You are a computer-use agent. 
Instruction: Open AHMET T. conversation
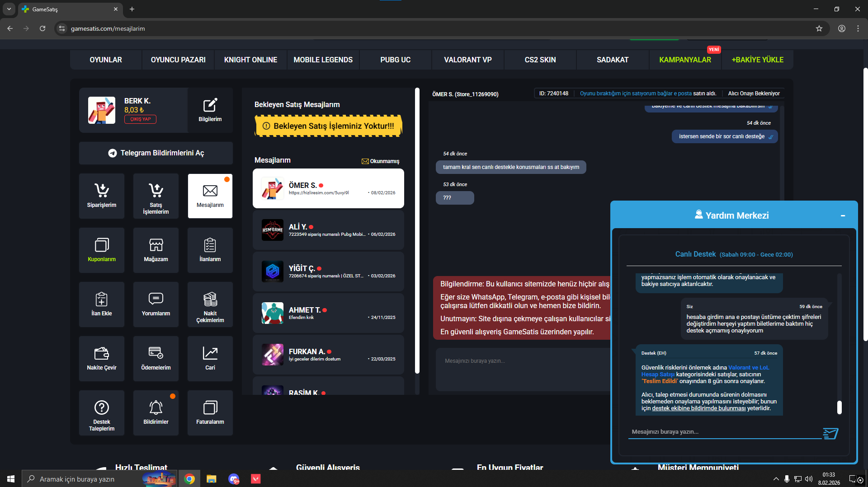tap(328, 313)
